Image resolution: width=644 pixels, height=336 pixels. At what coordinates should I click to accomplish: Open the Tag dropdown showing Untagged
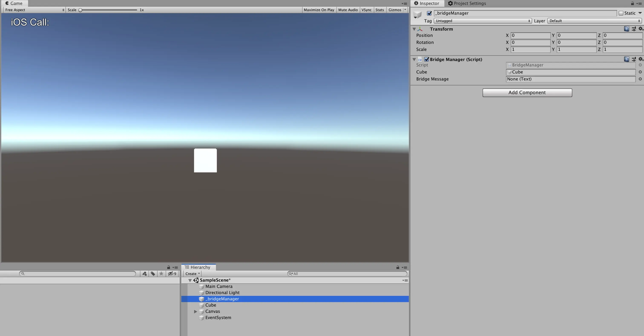[x=483, y=21]
